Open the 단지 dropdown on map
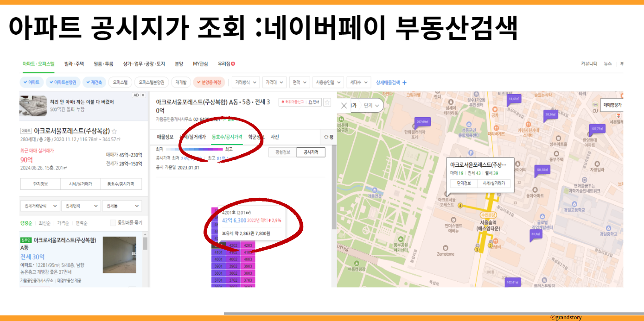This screenshot has height=321, width=644. point(371,106)
